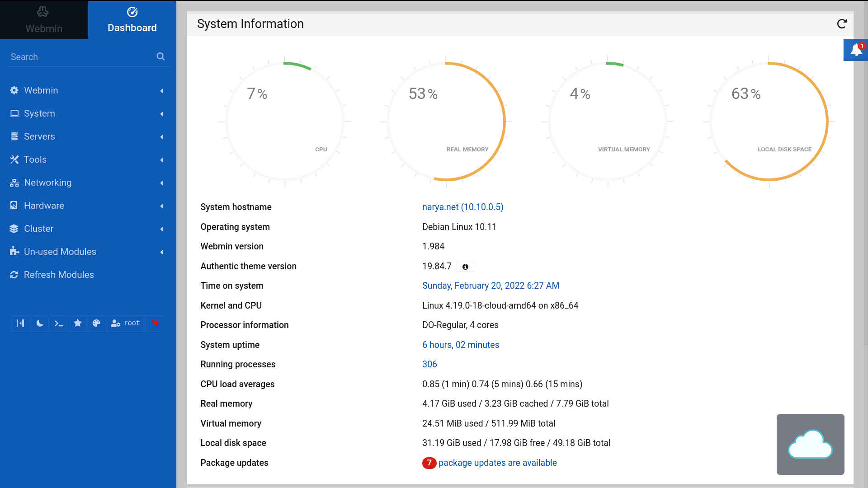Open Refresh Modules in sidebar

click(x=59, y=275)
